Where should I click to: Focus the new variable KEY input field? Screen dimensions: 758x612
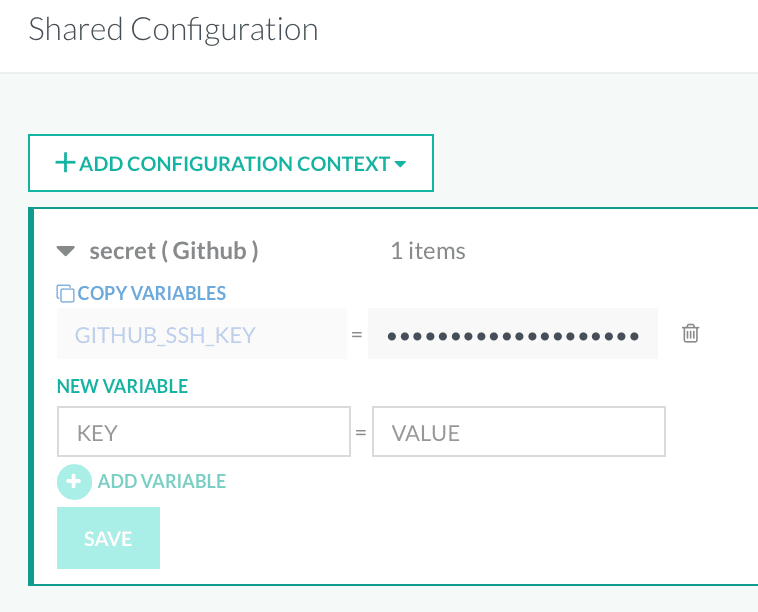point(204,432)
